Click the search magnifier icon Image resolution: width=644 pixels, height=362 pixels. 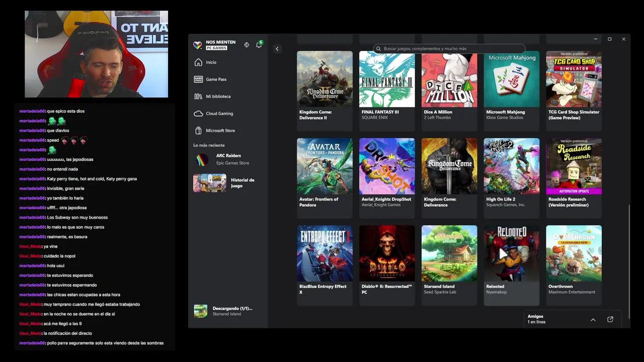378,49
